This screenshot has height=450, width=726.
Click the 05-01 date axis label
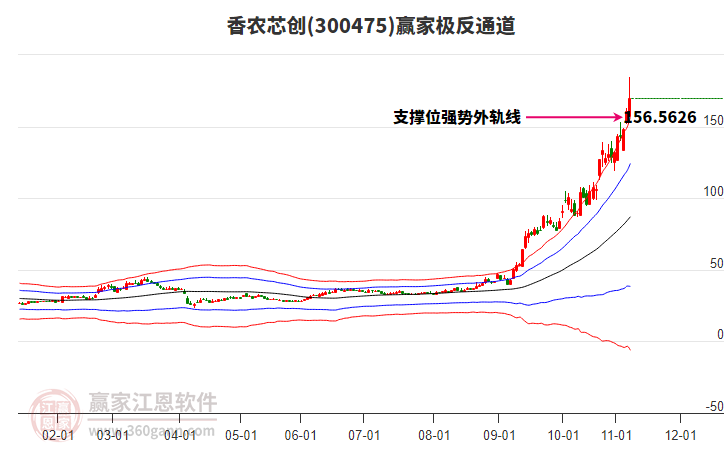point(241,435)
